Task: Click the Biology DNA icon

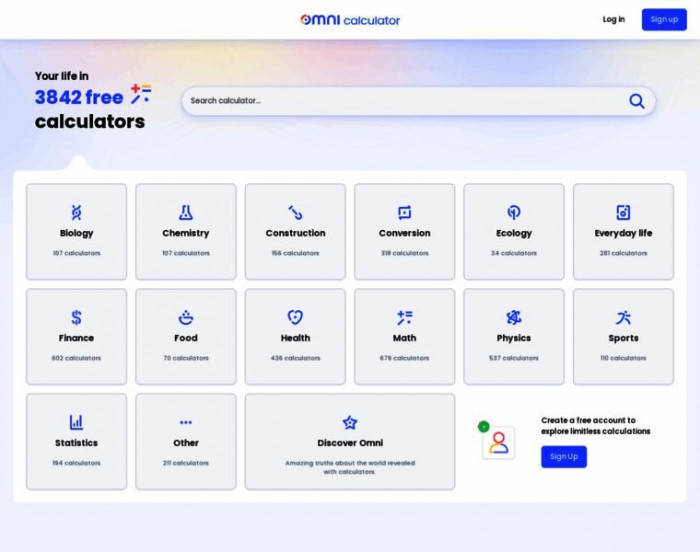Action: pyautogui.click(x=76, y=213)
